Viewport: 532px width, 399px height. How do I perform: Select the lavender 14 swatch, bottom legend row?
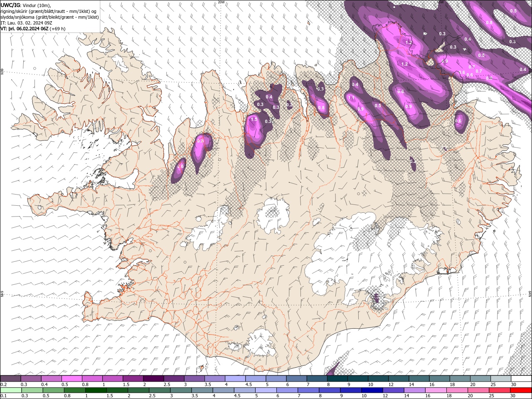point(414,390)
